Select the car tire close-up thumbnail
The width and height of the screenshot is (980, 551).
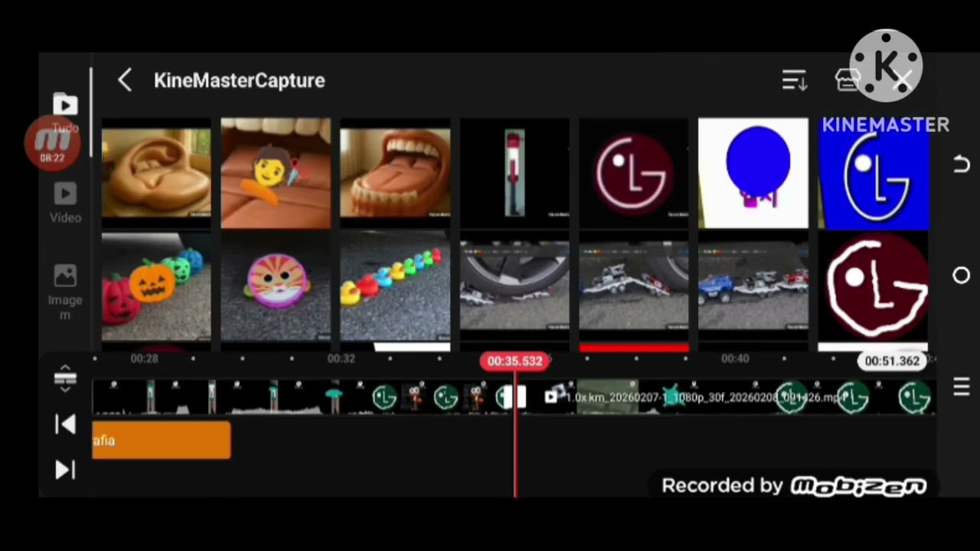click(x=514, y=287)
